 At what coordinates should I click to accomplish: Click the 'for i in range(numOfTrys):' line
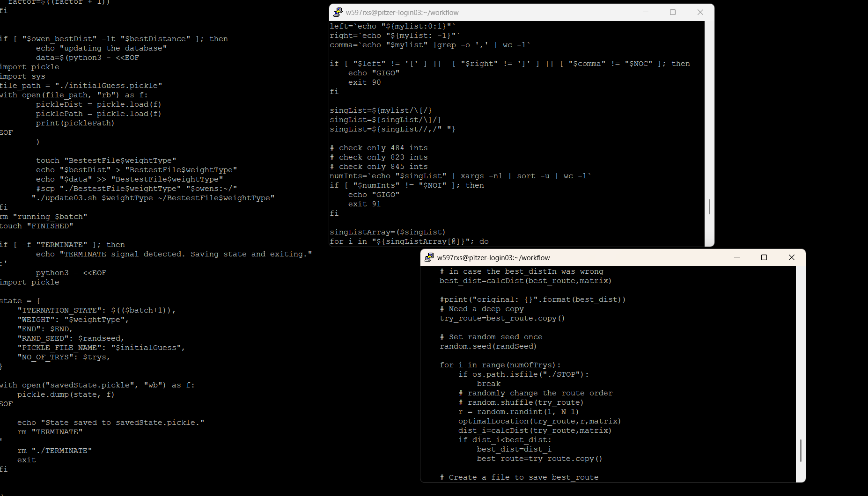pyautogui.click(x=500, y=365)
